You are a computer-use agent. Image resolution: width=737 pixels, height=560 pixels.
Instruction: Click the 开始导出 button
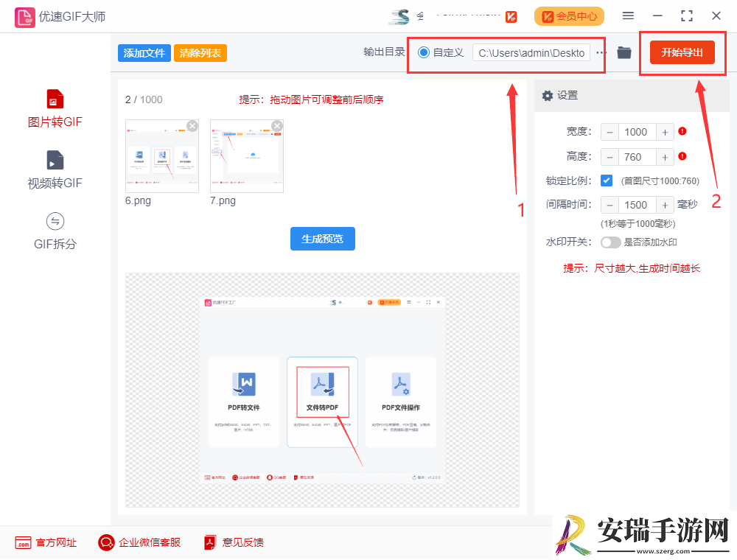tap(682, 52)
